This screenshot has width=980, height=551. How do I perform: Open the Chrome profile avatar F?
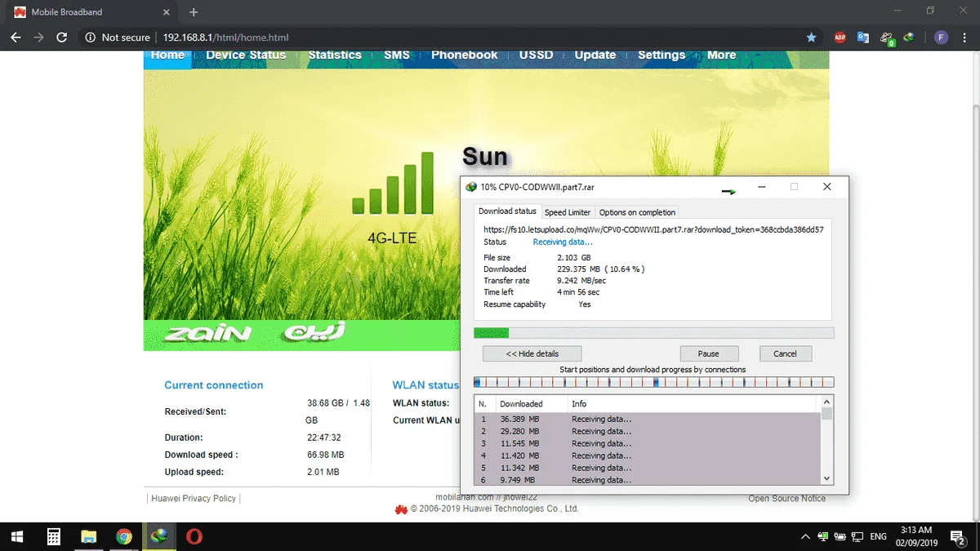[942, 38]
